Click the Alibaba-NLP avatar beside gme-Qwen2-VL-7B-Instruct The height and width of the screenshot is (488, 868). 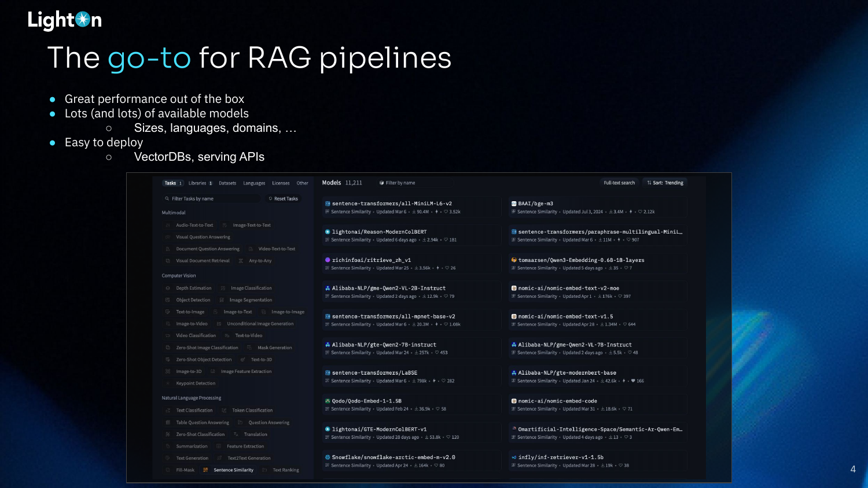514,345
